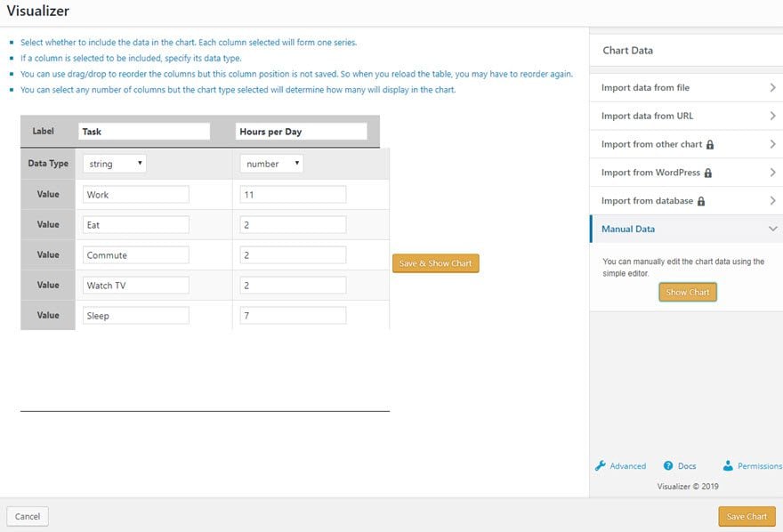The width and height of the screenshot is (783, 532).
Task: Click the Save Chart button
Action: click(747, 517)
